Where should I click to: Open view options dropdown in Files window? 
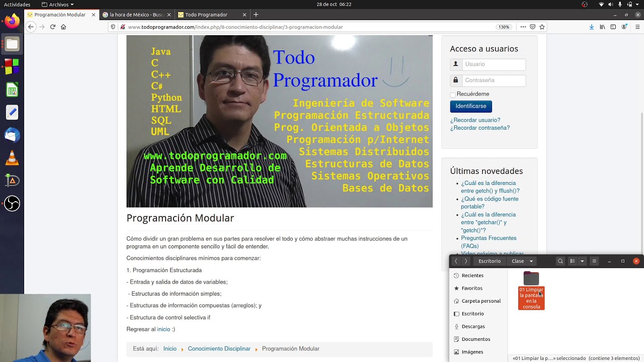582,261
